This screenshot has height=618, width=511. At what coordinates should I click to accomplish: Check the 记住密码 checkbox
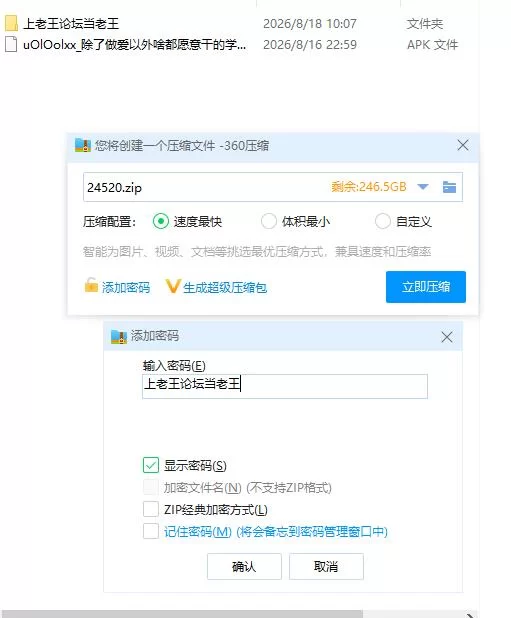coord(151,531)
